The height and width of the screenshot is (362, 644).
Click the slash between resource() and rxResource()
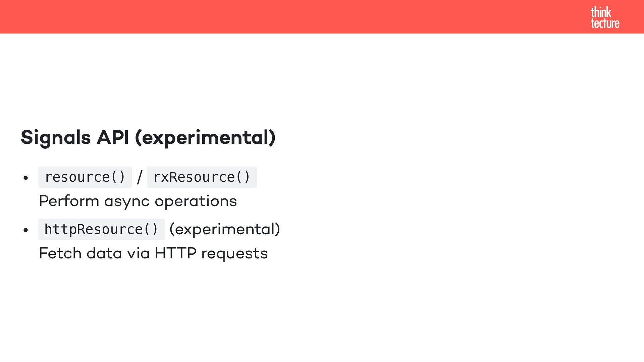(x=140, y=177)
